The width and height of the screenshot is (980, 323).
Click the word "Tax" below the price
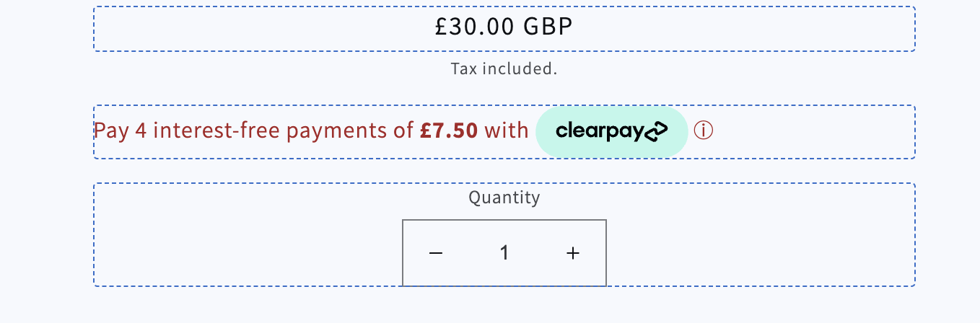(x=463, y=69)
